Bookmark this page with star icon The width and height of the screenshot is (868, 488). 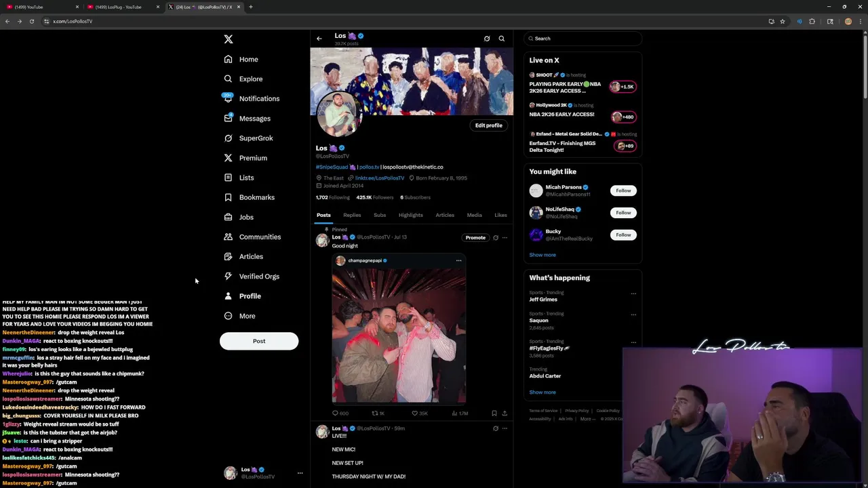[783, 21]
